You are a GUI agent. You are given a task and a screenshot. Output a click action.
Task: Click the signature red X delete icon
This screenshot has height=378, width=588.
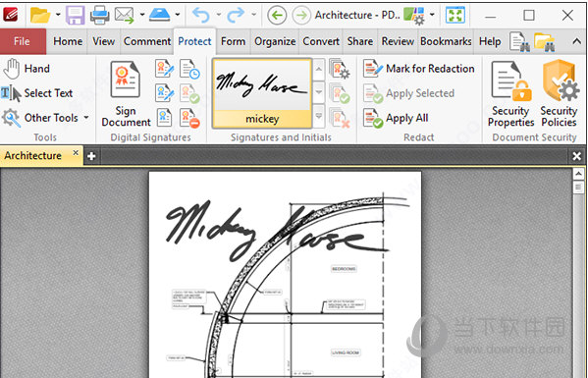[340, 118]
